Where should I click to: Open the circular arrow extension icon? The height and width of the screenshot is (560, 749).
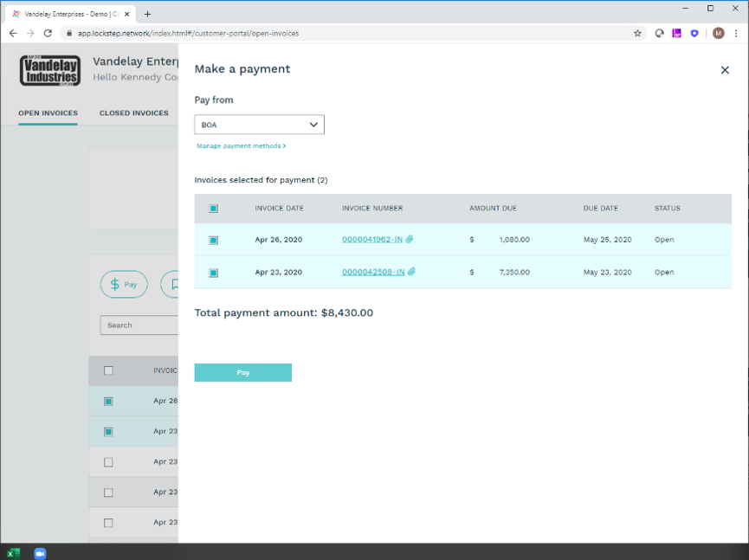(659, 34)
